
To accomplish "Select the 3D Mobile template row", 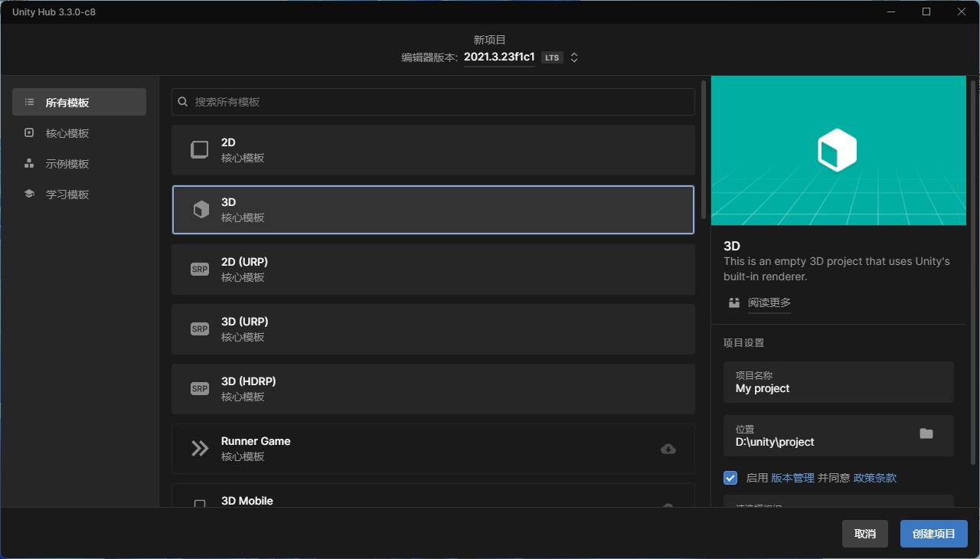I will coord(433,495).
